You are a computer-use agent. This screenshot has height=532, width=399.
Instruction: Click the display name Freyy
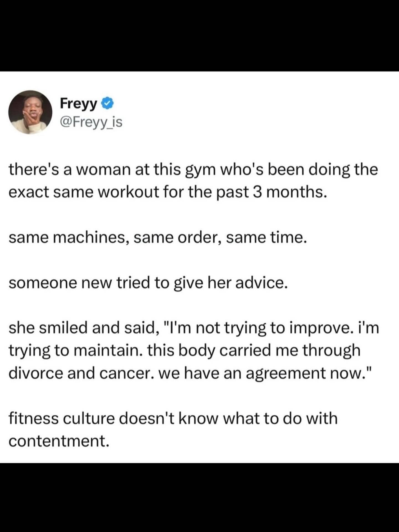tap(79, 104)
